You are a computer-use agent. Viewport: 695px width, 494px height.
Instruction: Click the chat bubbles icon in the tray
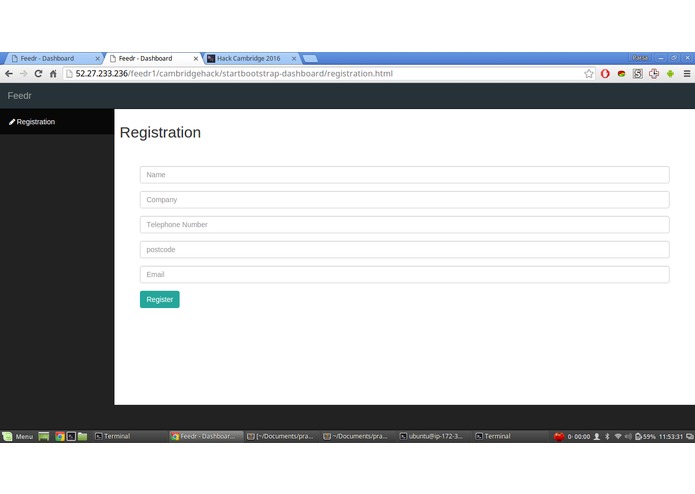tap(690, 436)
